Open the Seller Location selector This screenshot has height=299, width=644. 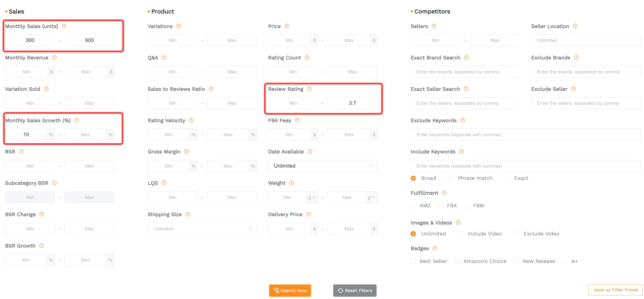[586, 40]
